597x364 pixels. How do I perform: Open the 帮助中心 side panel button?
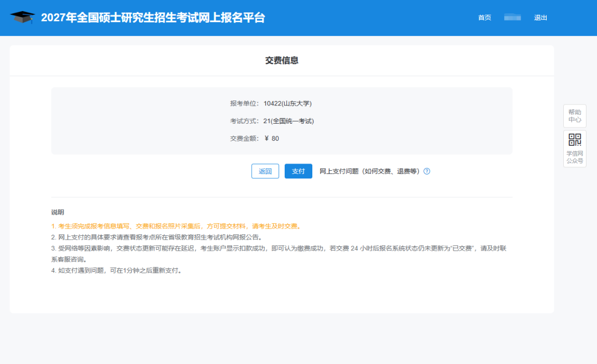click(x=574, y=116)
